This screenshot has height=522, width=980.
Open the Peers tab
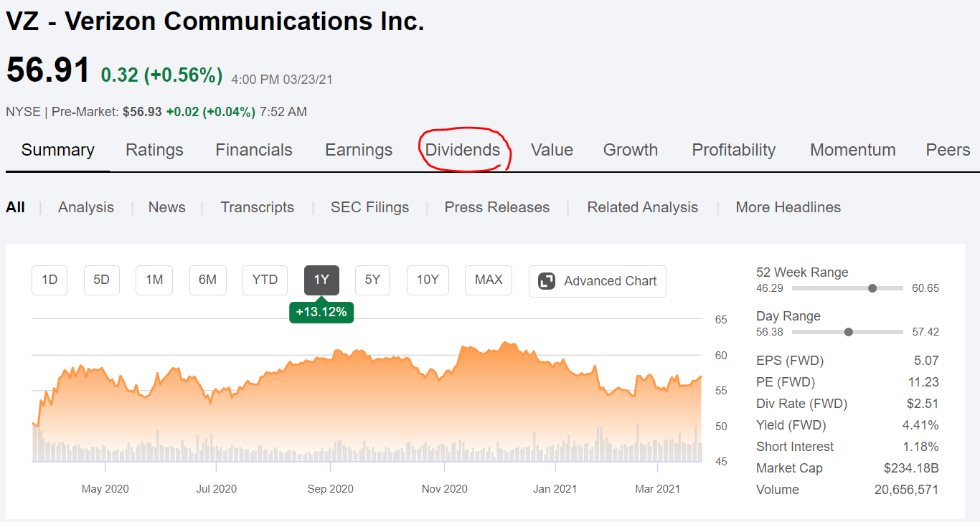click(x=948, y=150)
